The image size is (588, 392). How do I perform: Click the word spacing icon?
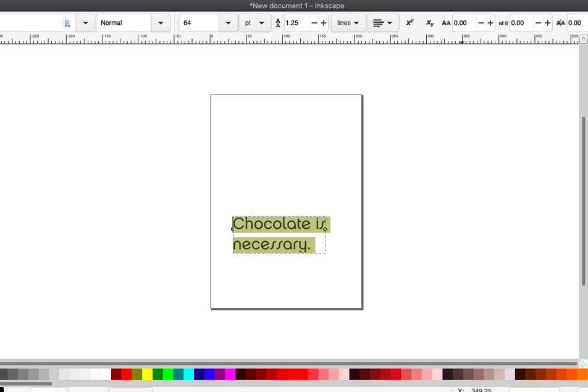503,23
